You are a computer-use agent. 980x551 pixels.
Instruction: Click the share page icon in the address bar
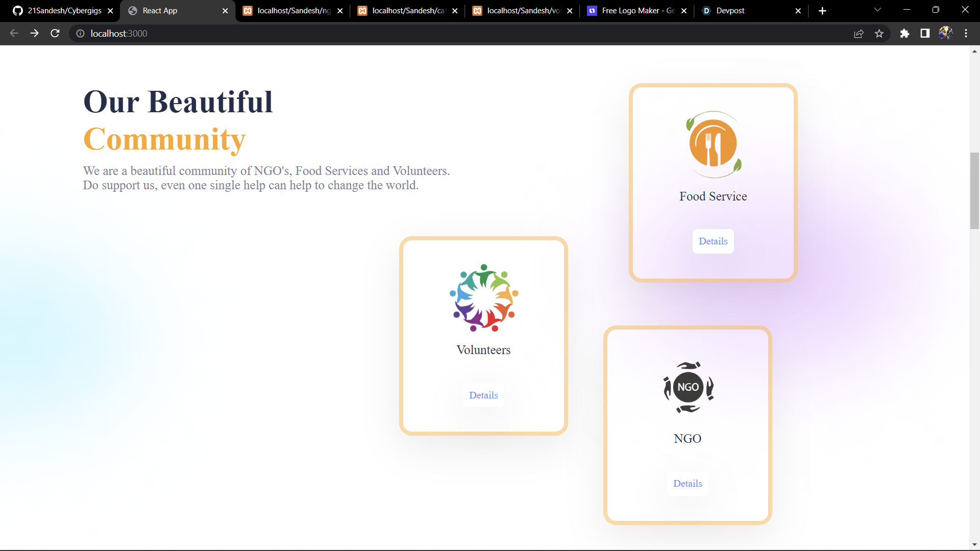point(859,33)
